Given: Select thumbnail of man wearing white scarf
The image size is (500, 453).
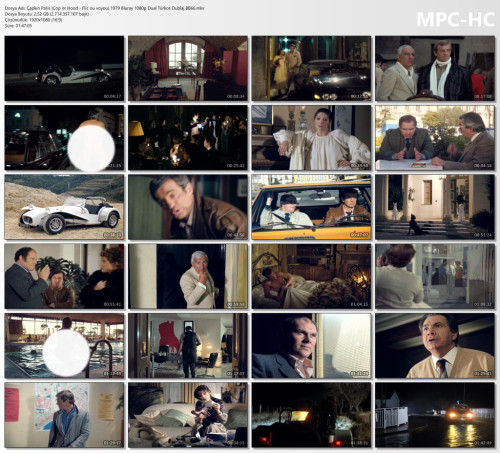Looking at the screenshot, I should point(435,68).
